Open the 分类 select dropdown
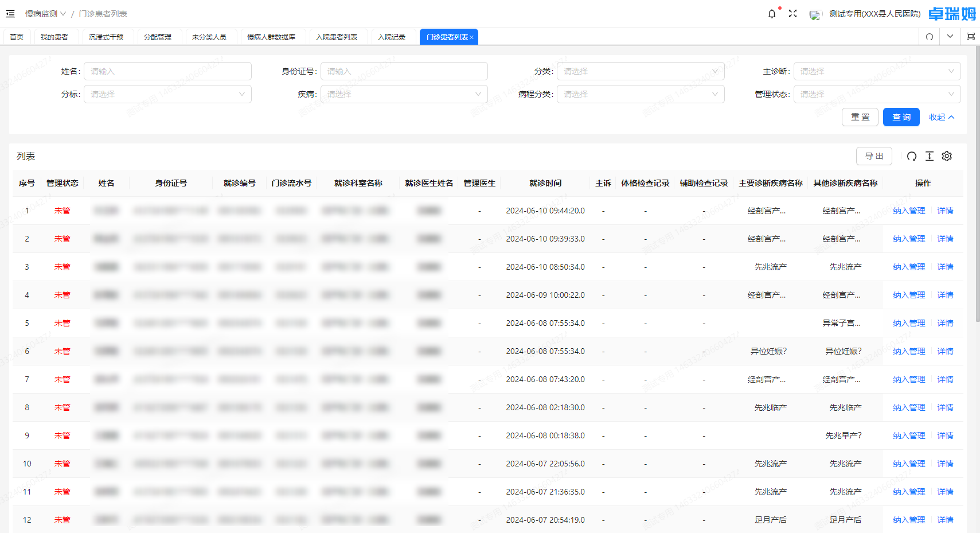This screenshot has width=980, height=533. [641, 71]
